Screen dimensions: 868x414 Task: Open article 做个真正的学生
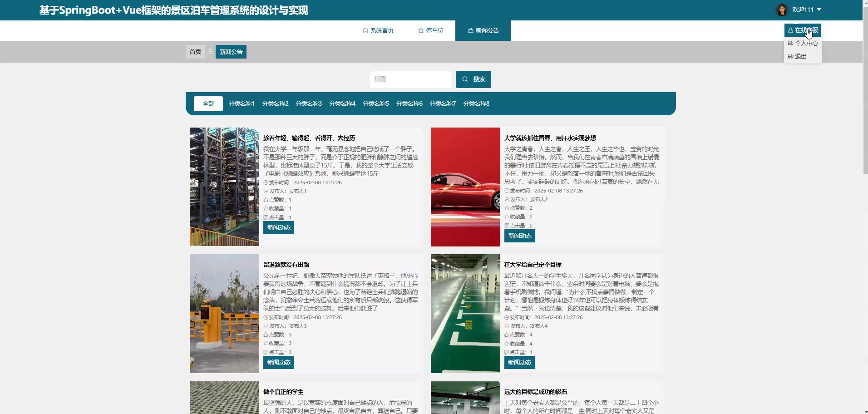[283, 392]
